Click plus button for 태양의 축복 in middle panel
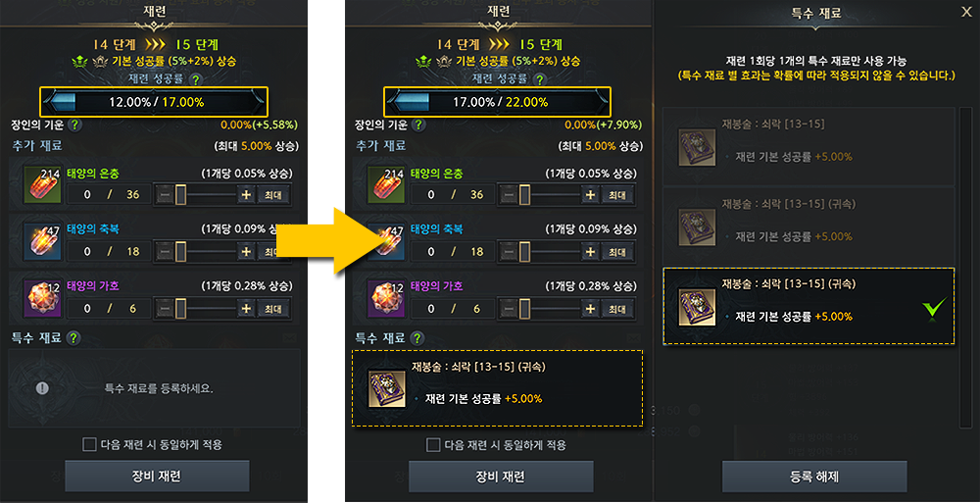Viewport: 980px width, 503px height. 589,251
